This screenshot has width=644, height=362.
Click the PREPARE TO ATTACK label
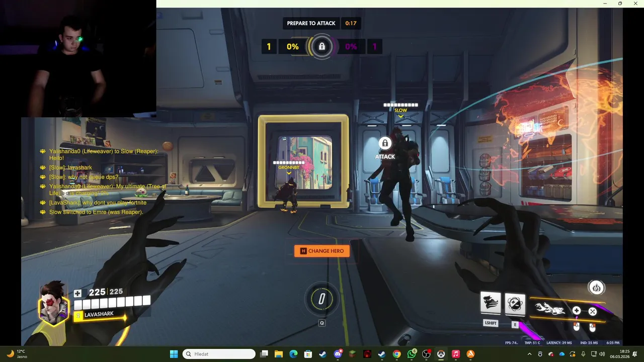311,23
